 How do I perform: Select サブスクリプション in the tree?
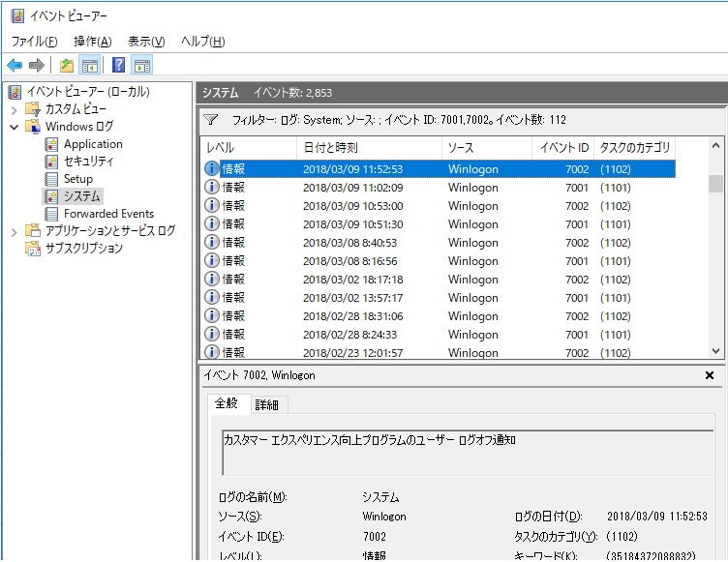(x=84, y=249)
